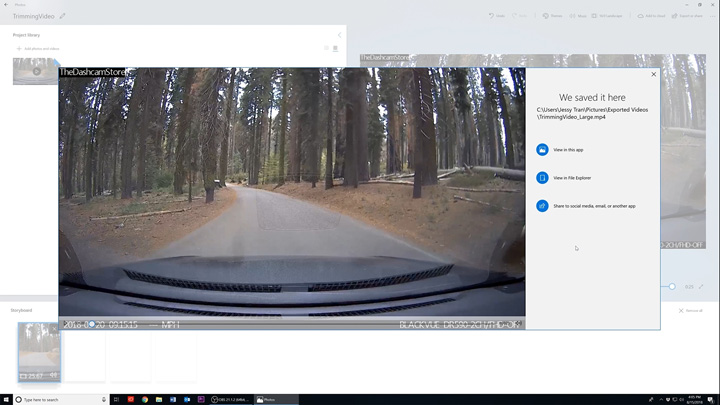This screenshot has width=720, height=405.
Task: Click the View in this app icon
Action: 542,150
